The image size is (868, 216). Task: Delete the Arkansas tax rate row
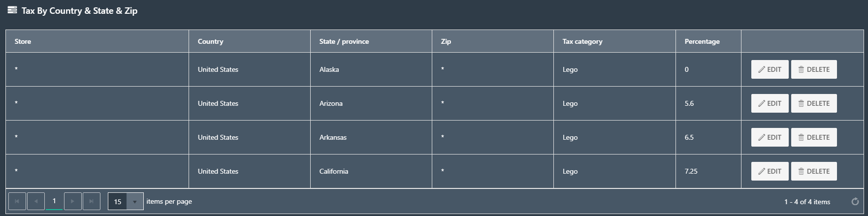[814, 137]
